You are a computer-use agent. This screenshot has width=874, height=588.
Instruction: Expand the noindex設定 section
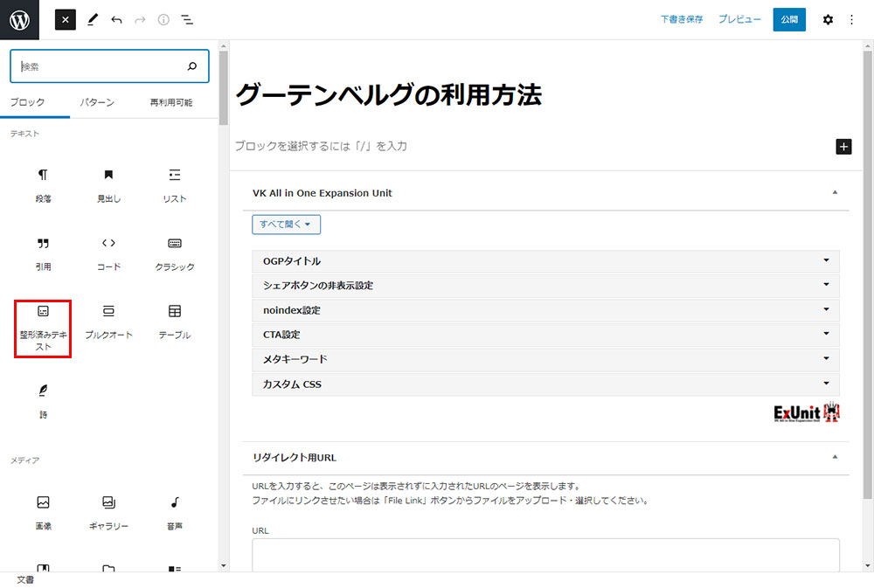545,310
